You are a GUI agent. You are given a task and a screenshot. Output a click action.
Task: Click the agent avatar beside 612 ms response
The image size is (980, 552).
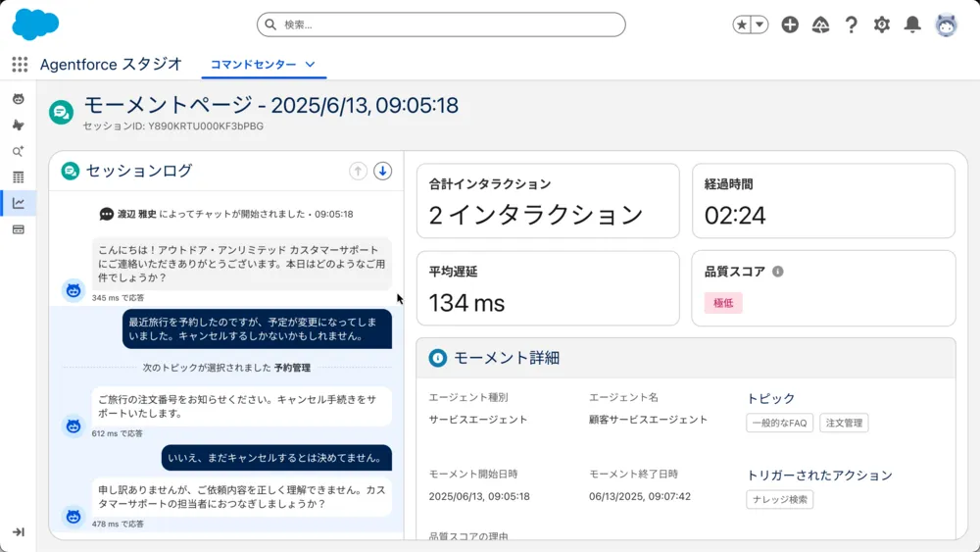point(73,427)
